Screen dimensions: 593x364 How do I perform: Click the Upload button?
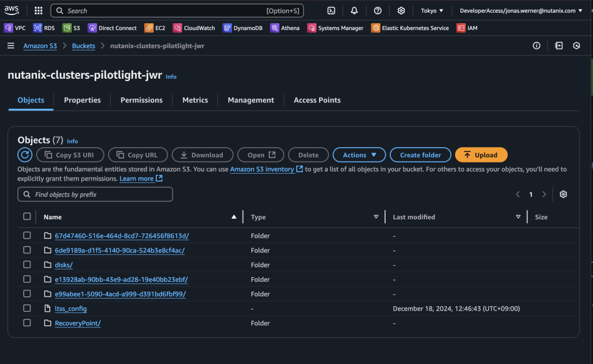click(x=481, y=155)
